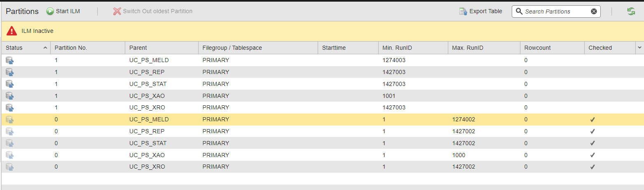Click the status icon of partition 0 UC_PS_REP
644x190 pixels.
point(9,132)
